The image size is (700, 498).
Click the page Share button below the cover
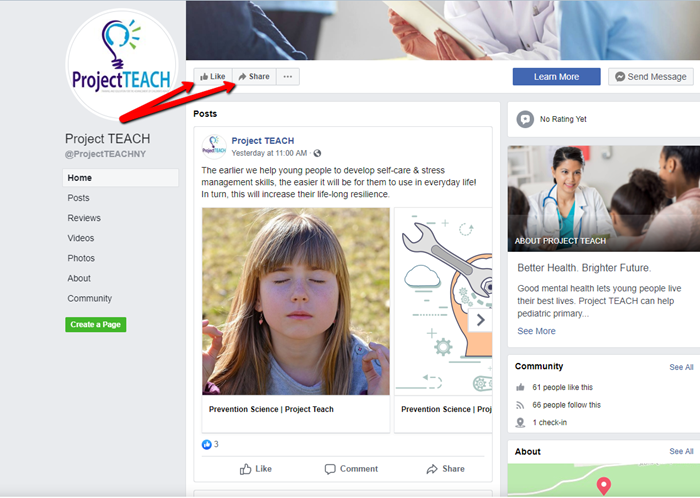tap(254, 77)
